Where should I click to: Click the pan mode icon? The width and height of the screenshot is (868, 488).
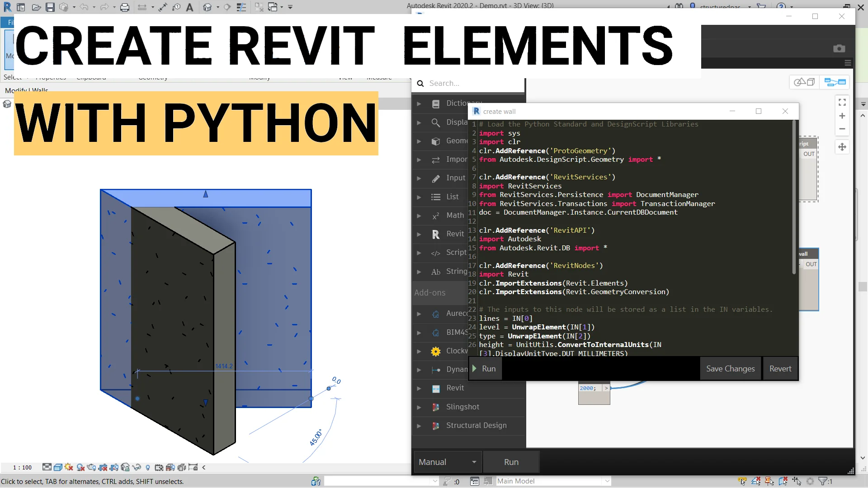click(x=842, y=147)
